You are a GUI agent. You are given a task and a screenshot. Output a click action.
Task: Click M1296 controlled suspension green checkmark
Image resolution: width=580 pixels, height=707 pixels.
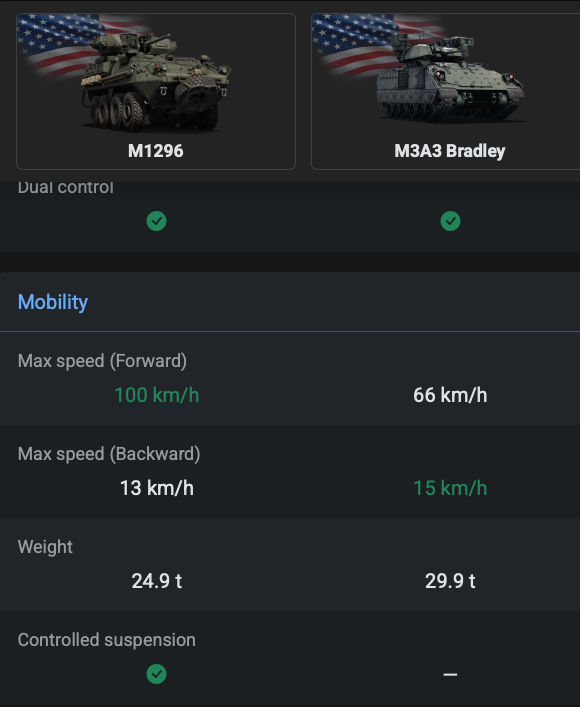click(157, 674)
